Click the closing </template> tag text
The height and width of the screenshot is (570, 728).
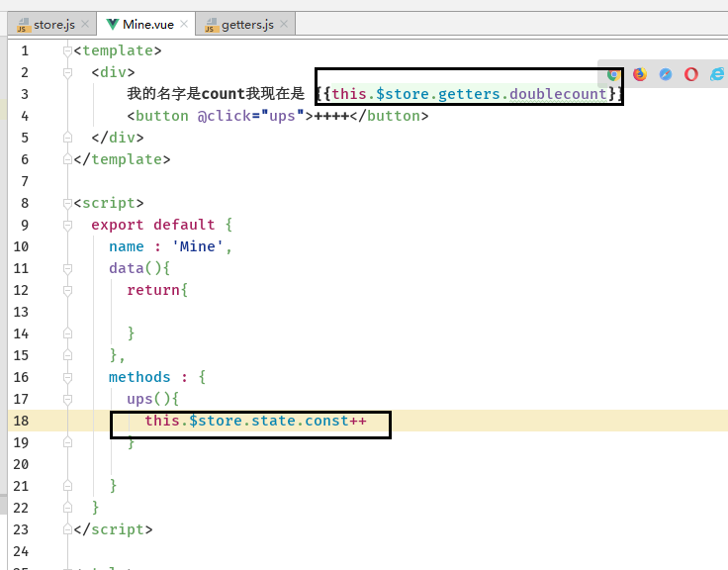coord(122,159)
